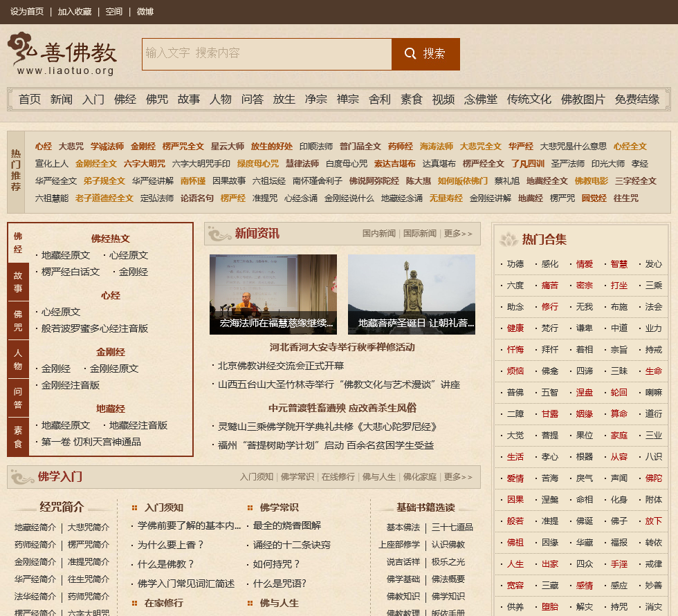Click the magnifier search button
Screen dimensions: 678x616
(425, 54)
